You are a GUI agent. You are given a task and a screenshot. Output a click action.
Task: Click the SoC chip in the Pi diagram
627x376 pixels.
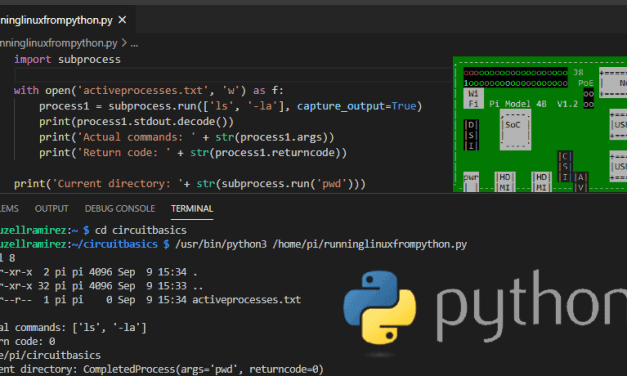(x=515, y=130)
